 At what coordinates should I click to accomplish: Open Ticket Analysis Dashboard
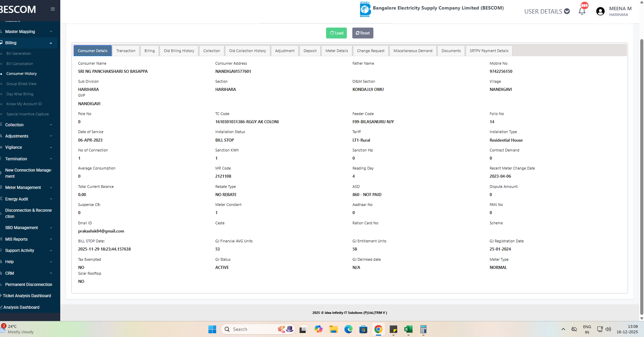pyautogui.click(x=27, y=296)
